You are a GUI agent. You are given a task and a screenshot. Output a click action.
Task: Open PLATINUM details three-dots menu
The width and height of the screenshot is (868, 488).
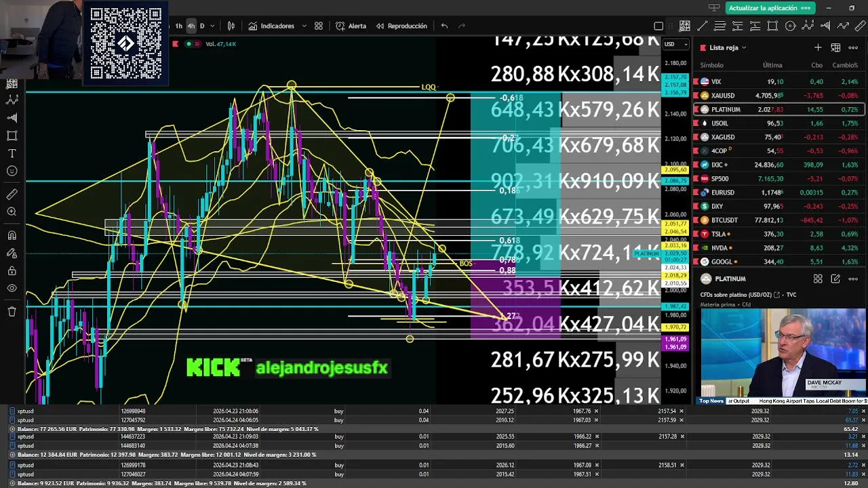point(853,279)
